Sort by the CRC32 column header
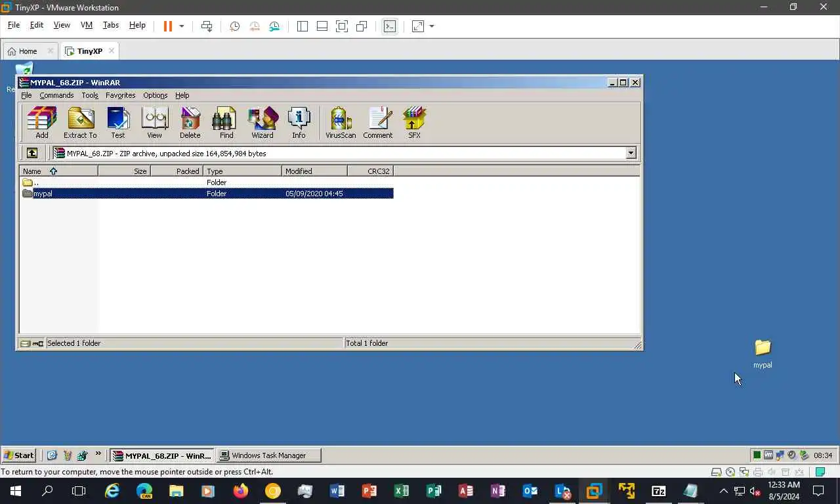 tap(370, 171)
